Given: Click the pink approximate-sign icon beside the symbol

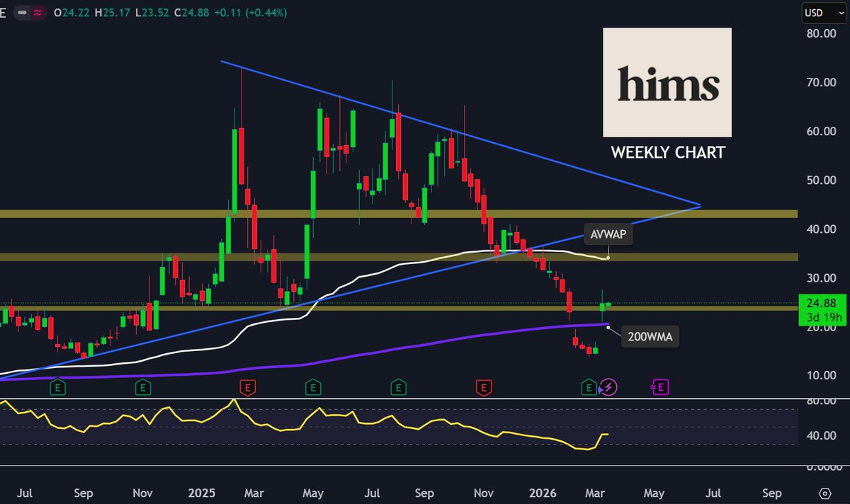Looking at the screenshot, I should [x=39, y=12].
